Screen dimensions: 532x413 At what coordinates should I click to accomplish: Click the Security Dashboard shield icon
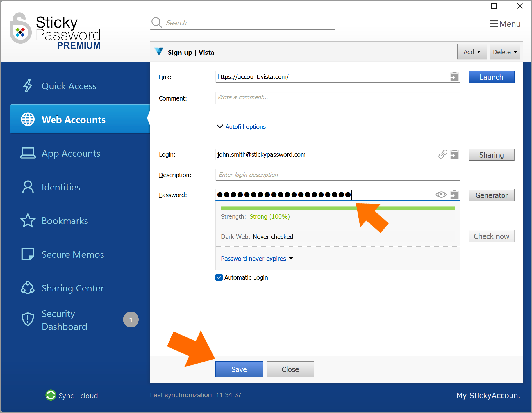[x=28, y=320]
